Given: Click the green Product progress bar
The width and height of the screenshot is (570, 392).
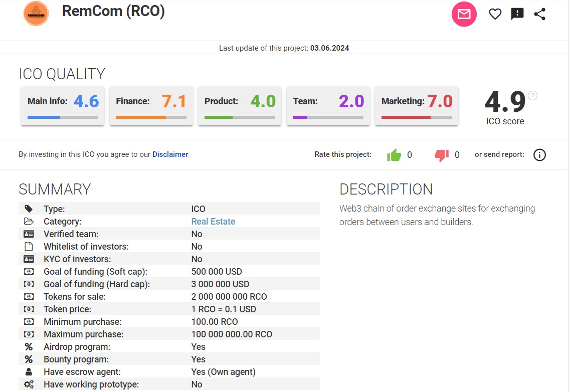Looking at the screenshot, I should pyautogui.click(x=240, y=117).
